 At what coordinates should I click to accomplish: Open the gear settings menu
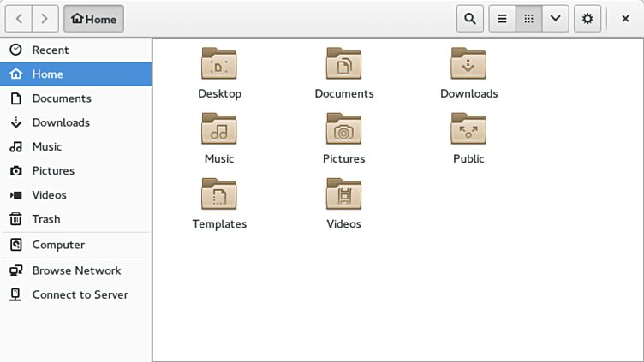pos(587,19)
